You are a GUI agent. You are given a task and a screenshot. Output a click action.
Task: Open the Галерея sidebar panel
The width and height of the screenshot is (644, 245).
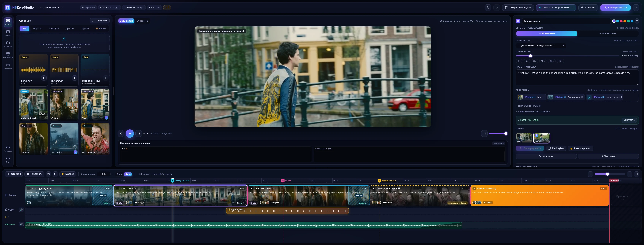tap(8, 33)
